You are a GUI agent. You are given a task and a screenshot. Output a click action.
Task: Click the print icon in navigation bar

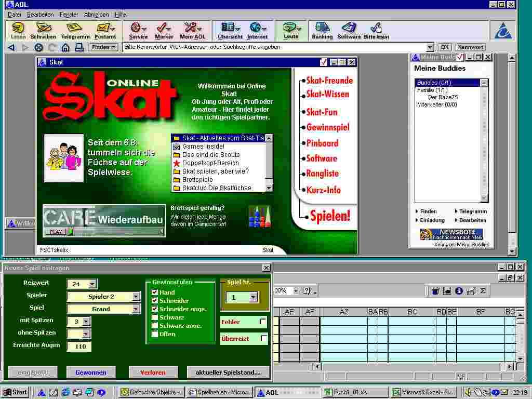pos(79,47)
